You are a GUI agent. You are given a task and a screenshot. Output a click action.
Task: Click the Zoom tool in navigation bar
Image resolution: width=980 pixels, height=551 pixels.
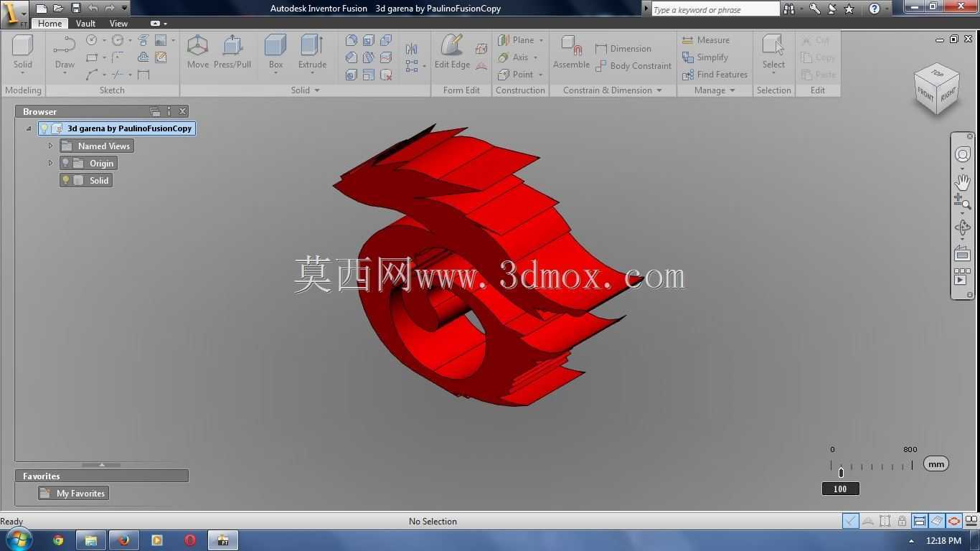click(x=962, y=202)
